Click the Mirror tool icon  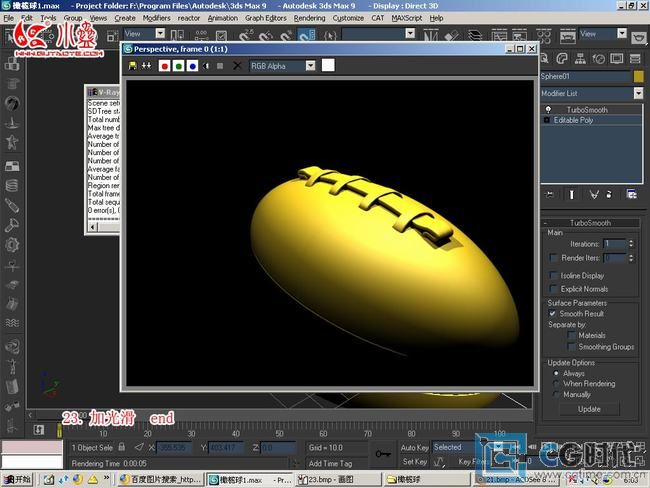click(431, 36)
